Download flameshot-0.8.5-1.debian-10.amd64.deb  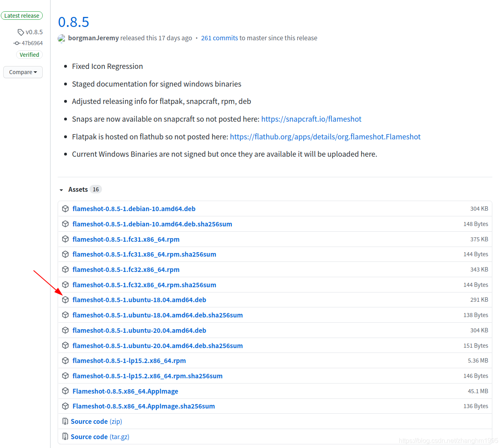coord(134,209)
